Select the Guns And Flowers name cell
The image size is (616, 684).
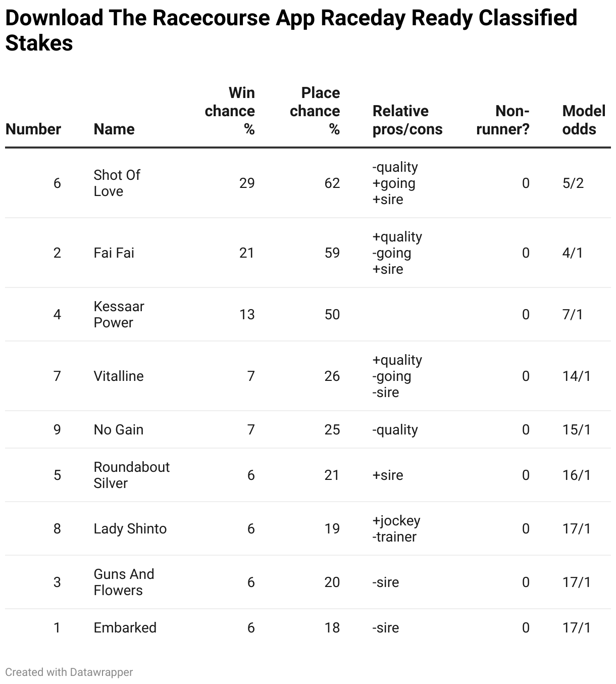pyautogui.click(x=124, y=582)
